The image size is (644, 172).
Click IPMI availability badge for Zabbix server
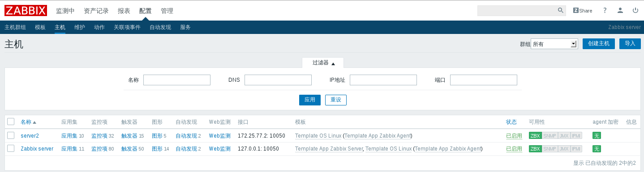pos(576,149)
